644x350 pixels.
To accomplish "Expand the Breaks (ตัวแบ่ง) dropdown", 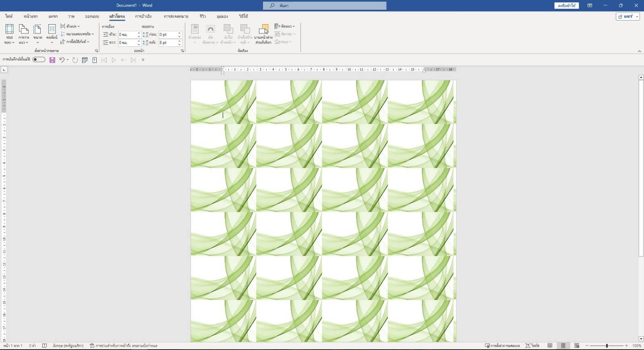I will pyautogui.click(x=70, y=26).
